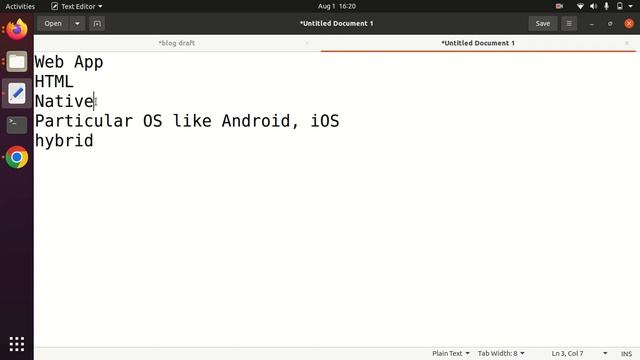
Task: Place cursor on the Web App line
Action: coord(69,62)
